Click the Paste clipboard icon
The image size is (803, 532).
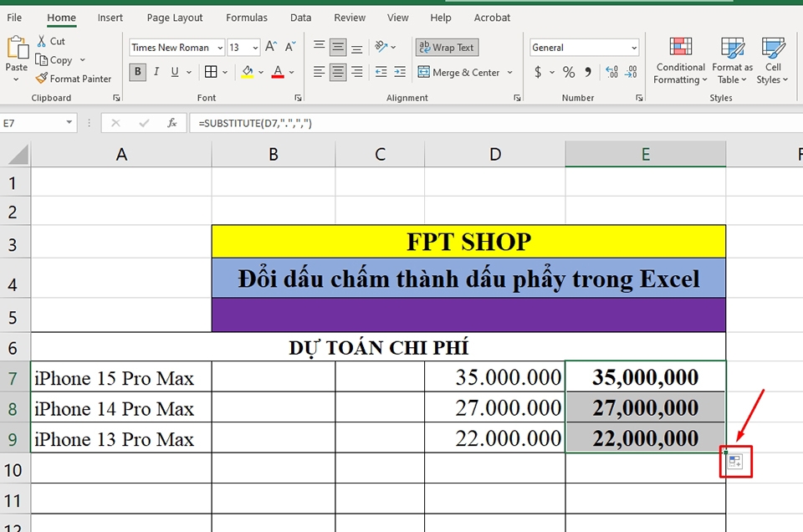[17, 49]
